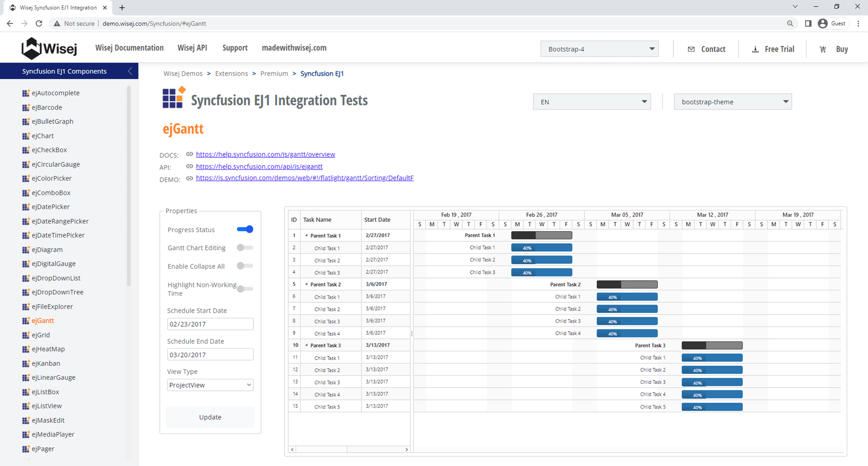Click the ejChart grid icon in sidebar

coord(26,136)
